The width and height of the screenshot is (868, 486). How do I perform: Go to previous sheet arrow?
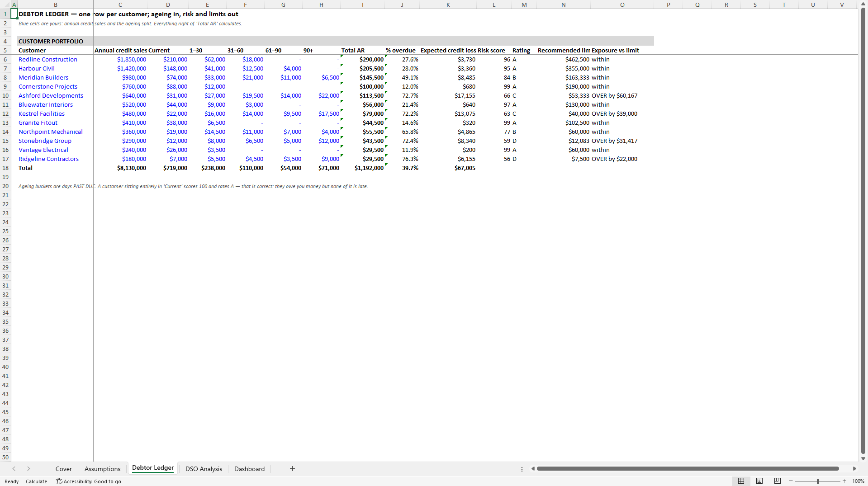click(14, 469)
